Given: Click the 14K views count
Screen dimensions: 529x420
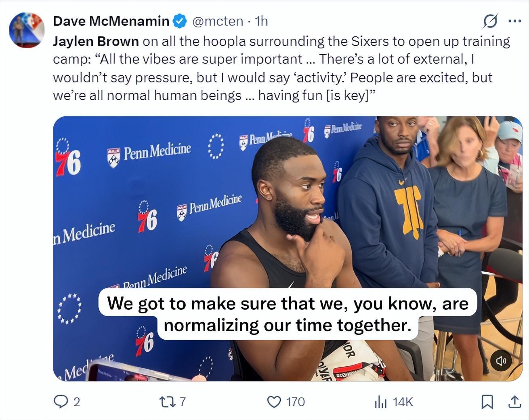Looking at the screenshot, I should tap(403, 402).
